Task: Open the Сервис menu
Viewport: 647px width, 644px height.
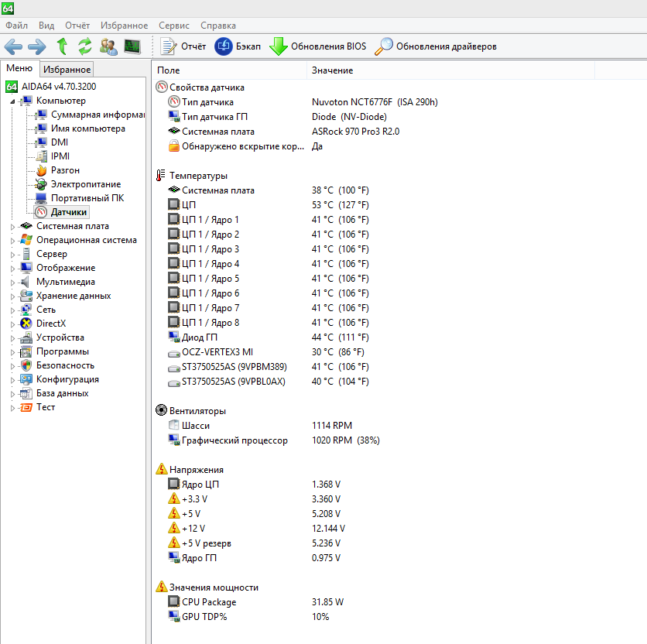Action: [x=174, y=26]
